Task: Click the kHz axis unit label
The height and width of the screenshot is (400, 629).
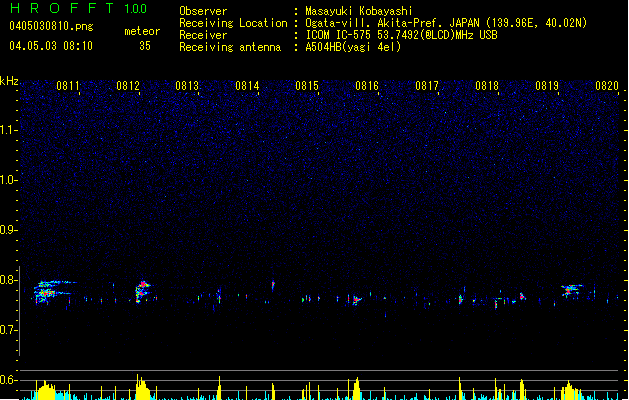Action: tap(9, 81)
